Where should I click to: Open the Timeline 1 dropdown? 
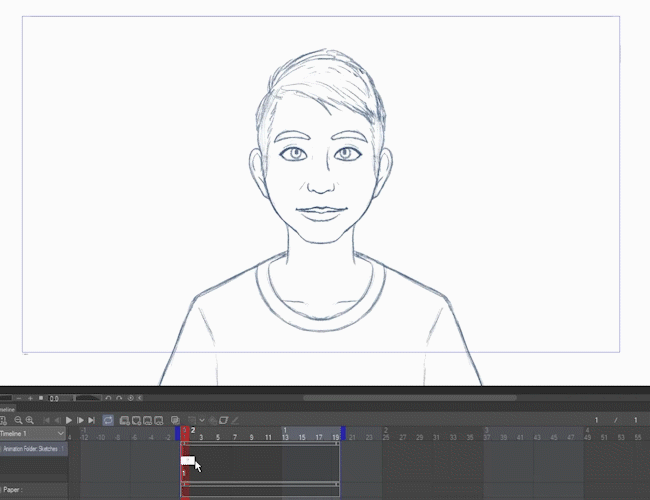point(60,434)
